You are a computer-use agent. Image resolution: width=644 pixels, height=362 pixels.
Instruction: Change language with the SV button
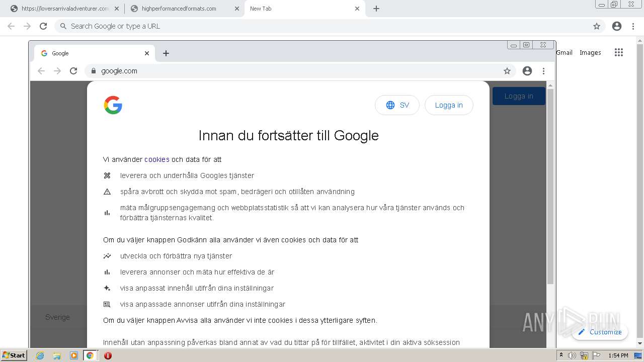[x=397, y=105]
